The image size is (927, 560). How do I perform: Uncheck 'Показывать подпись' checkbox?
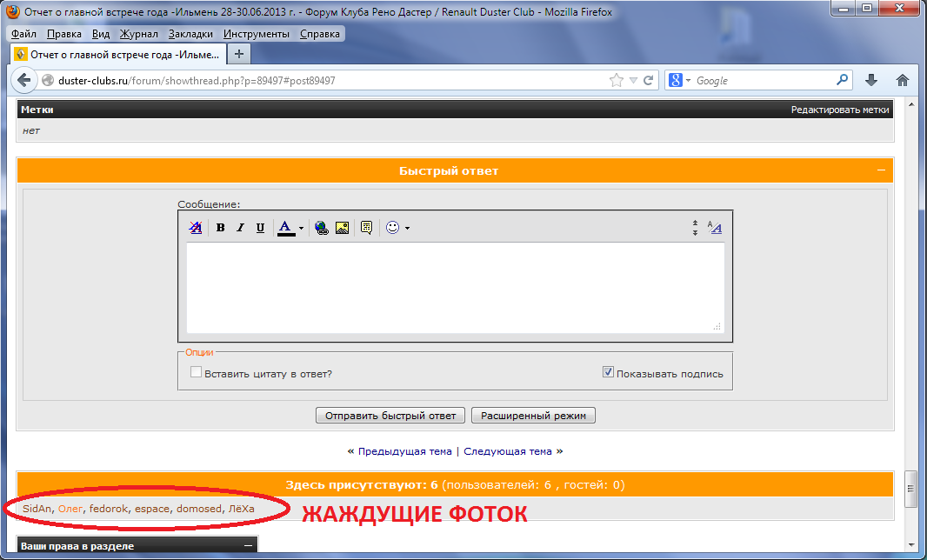point(609,372)
